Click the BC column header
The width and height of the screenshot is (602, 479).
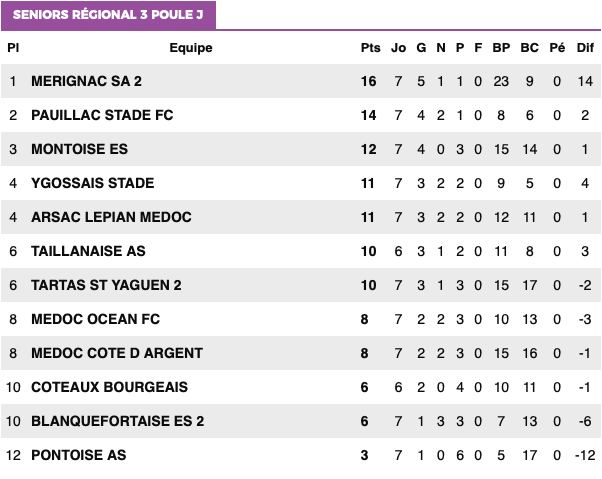tap(529, 48)
